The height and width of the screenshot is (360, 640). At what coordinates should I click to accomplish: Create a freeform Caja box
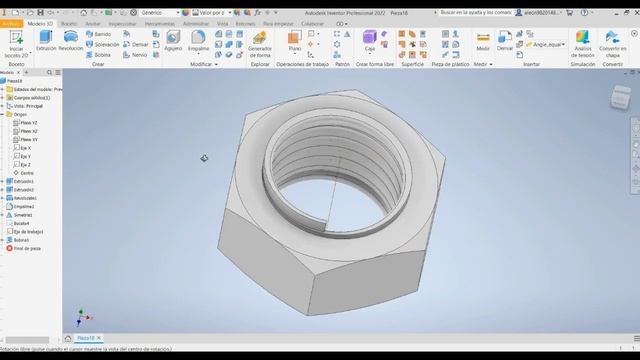click(x=369, y=41)
